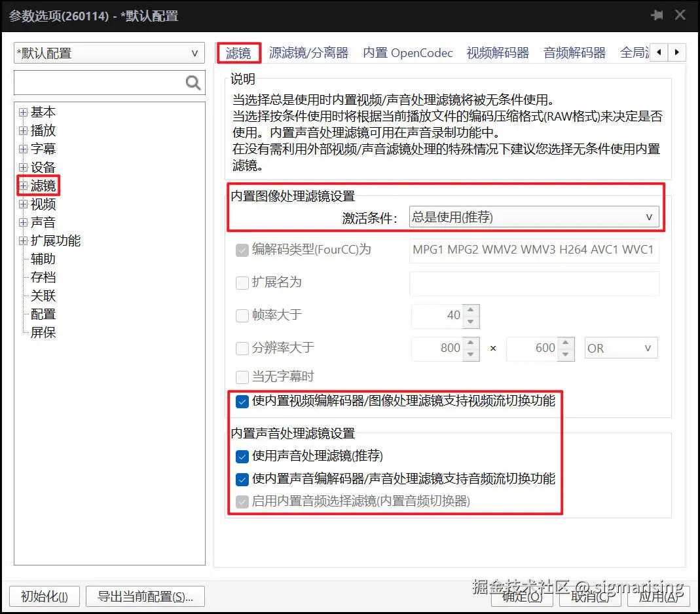Check the 帧率大于 condition

tap(242, 316)
